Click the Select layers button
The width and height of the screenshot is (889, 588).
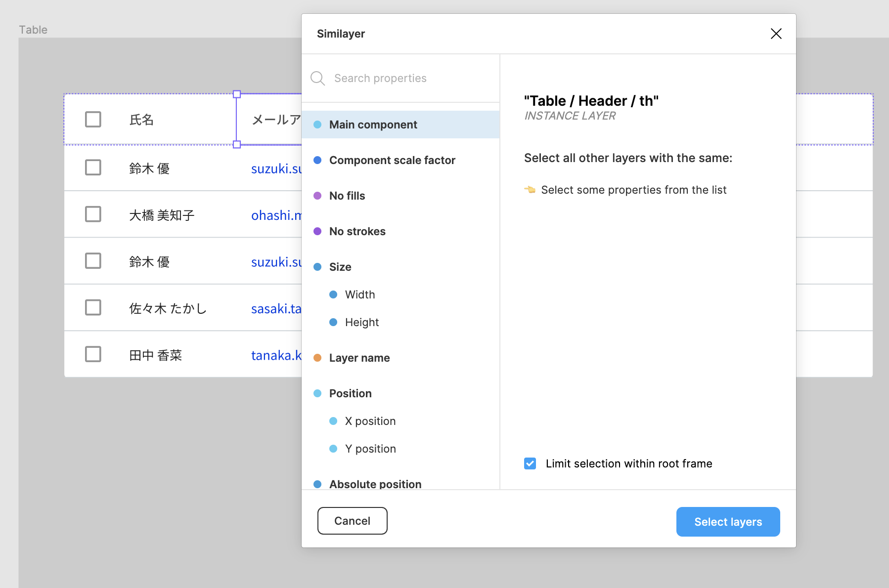point(728,522)
